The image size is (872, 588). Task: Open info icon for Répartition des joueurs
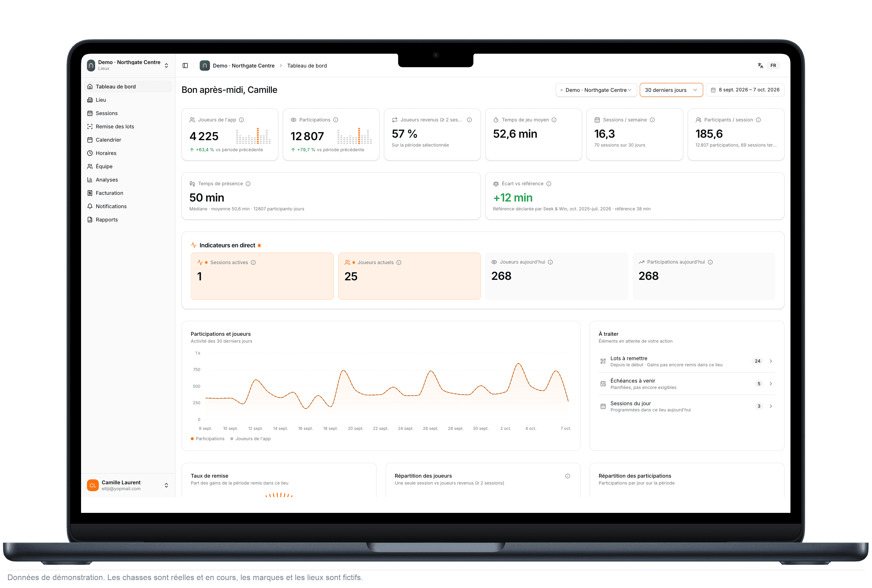coord(567,476)
